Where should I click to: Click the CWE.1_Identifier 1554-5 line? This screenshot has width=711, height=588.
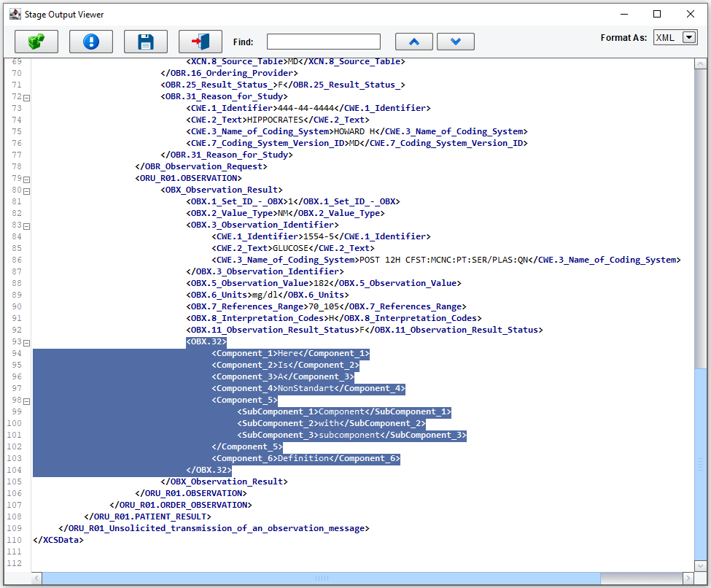click(321, 236)
